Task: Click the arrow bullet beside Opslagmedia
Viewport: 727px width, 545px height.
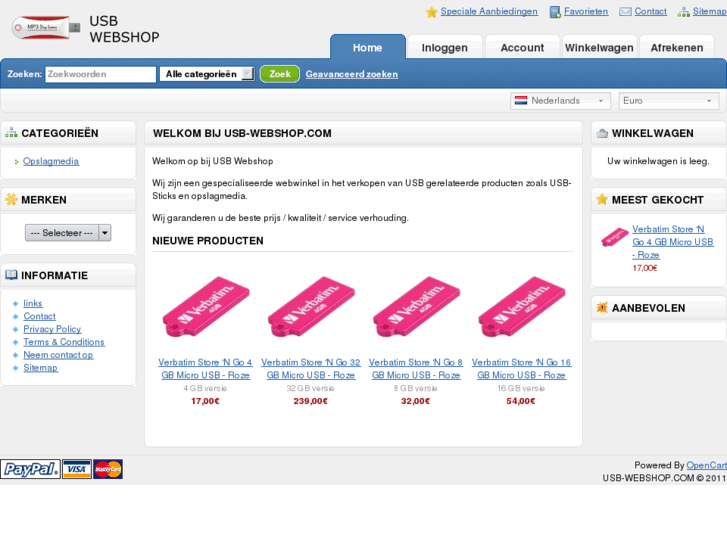Action: click(16, 162)
